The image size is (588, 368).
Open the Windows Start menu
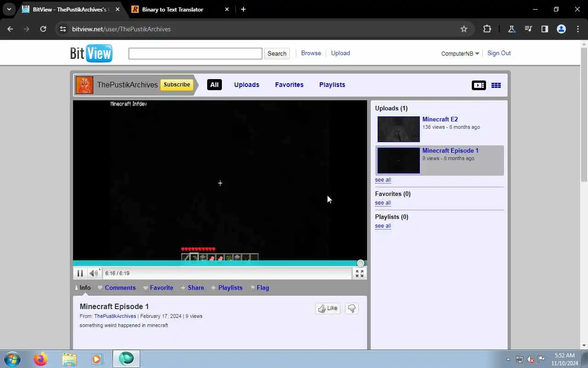(x=12, y=359)
